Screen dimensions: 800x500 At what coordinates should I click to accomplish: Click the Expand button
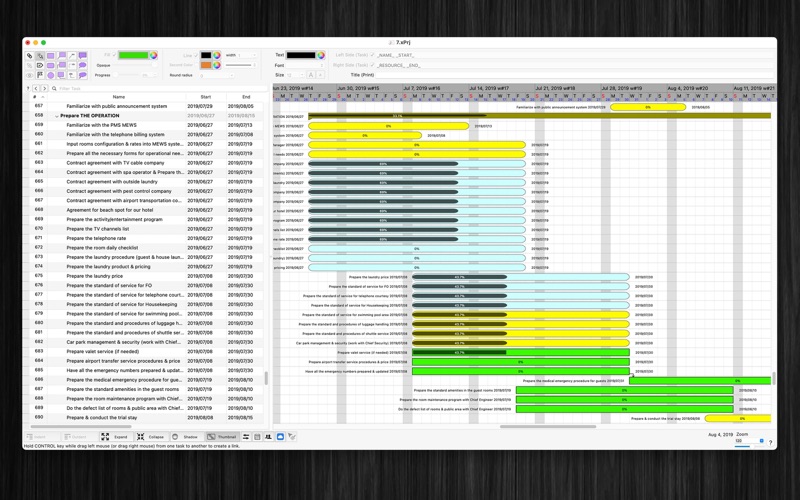[x=115, y=437]
